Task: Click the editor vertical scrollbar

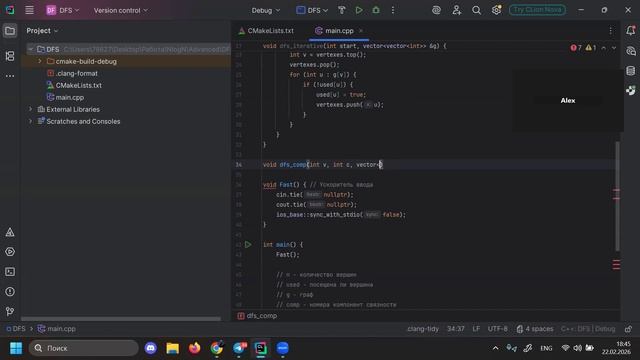Action: (x=617, y=196)
